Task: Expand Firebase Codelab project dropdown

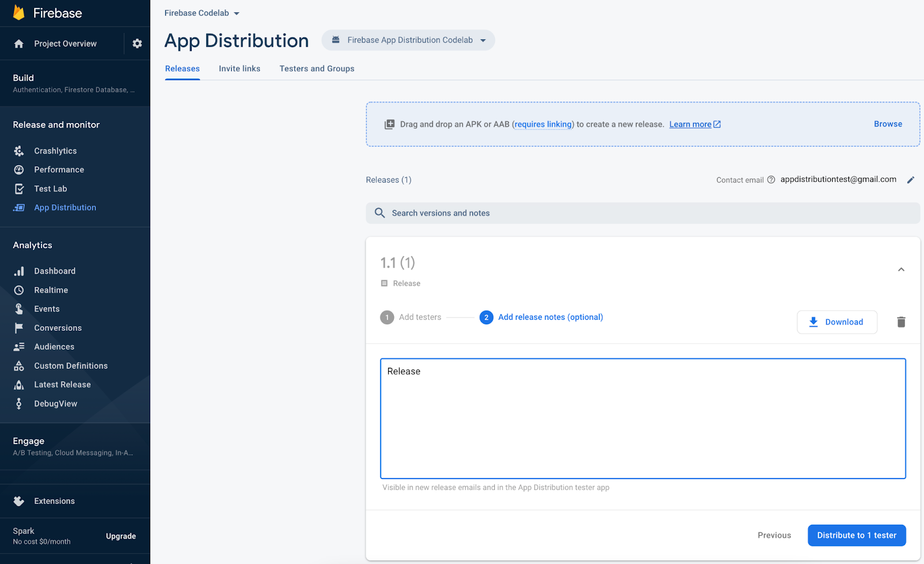Action: (x=202, y=13)
